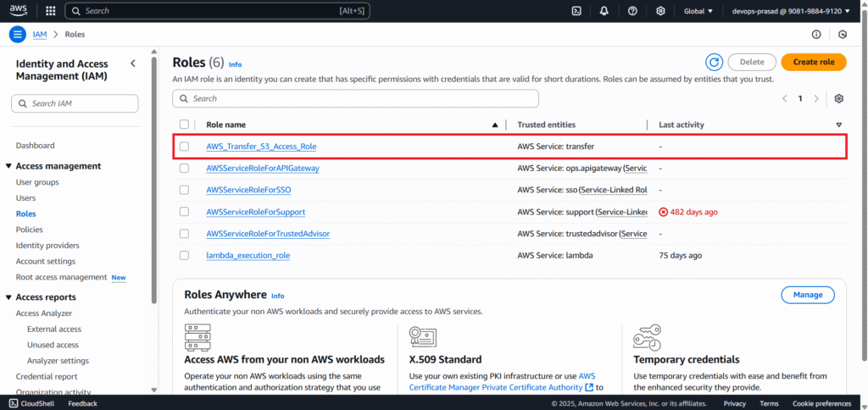
Task: Open Analyzer settings in sidebar
Action: (58, 360)
